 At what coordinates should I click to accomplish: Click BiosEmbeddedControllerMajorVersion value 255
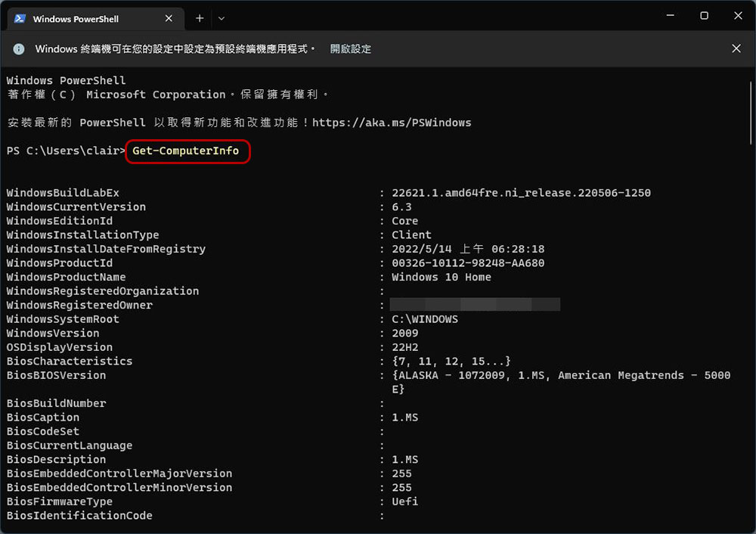(401, 473)
